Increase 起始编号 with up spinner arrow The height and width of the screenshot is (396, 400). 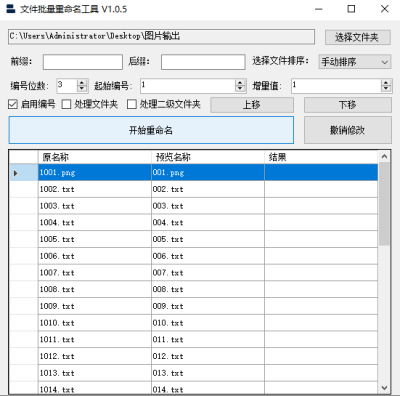coord(240,82)
